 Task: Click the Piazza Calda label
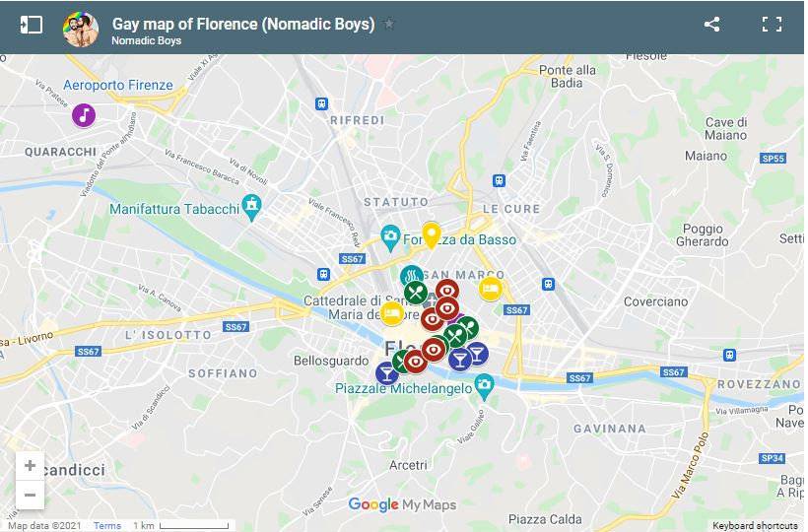pyautogui.click(x=545, y=519)
